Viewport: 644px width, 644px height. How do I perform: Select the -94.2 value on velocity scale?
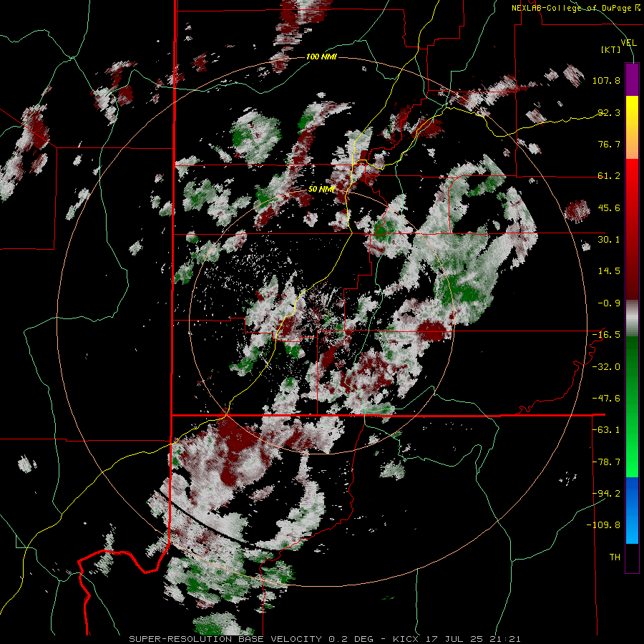coord(606,494)
